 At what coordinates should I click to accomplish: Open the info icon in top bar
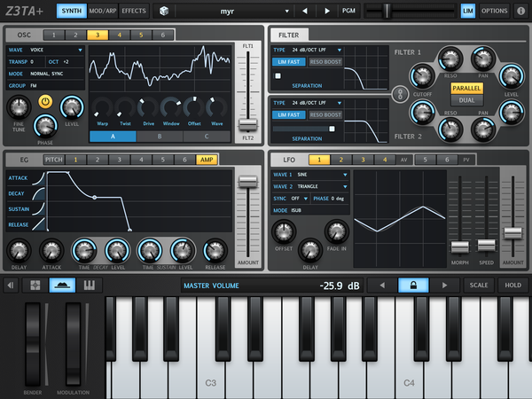[x=520, y=11]
